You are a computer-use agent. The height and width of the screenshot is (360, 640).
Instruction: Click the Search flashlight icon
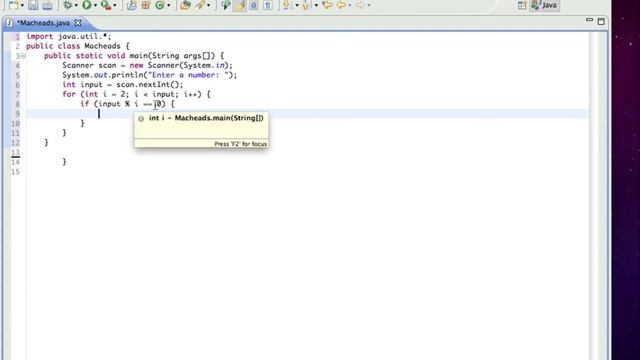pos(200,5)
